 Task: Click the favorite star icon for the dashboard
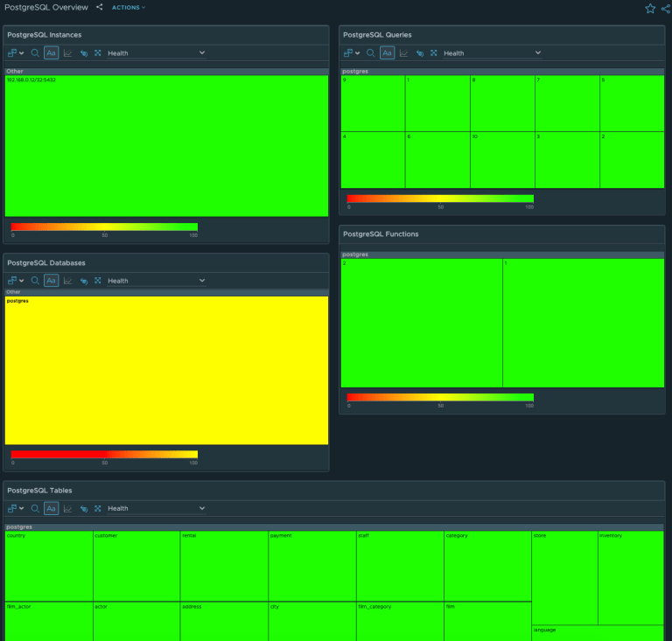coord(650,8)
